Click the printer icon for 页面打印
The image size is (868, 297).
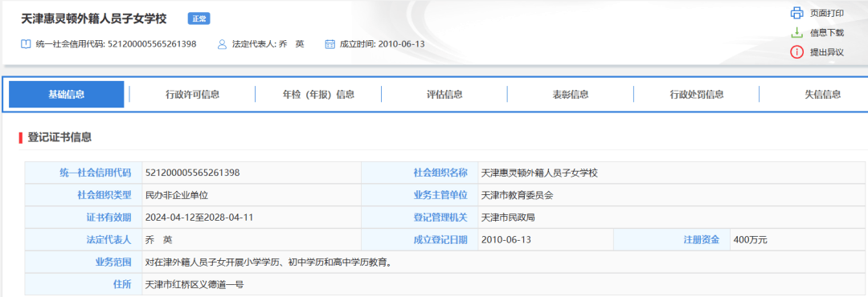(x=796, y=13)
